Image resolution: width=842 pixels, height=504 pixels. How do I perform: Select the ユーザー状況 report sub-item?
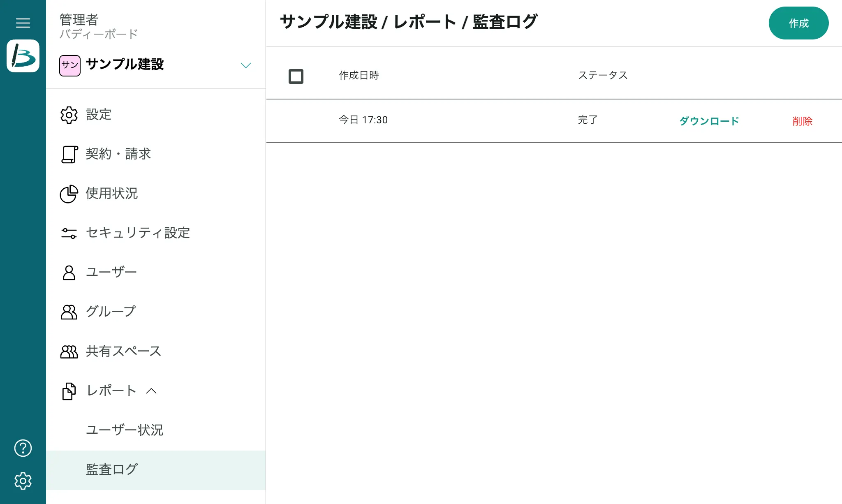[155, 430]
